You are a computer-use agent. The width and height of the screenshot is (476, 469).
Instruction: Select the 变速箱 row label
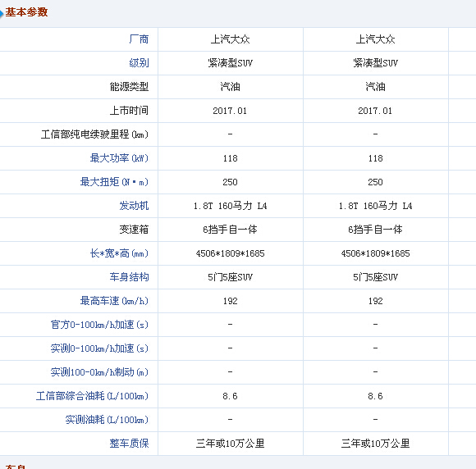tap(134, 230)
